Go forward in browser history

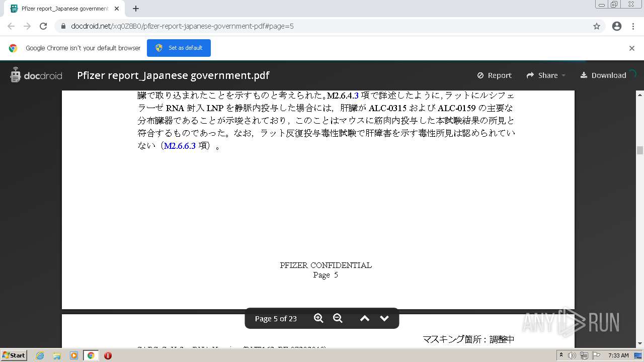(x=27, y=26)
